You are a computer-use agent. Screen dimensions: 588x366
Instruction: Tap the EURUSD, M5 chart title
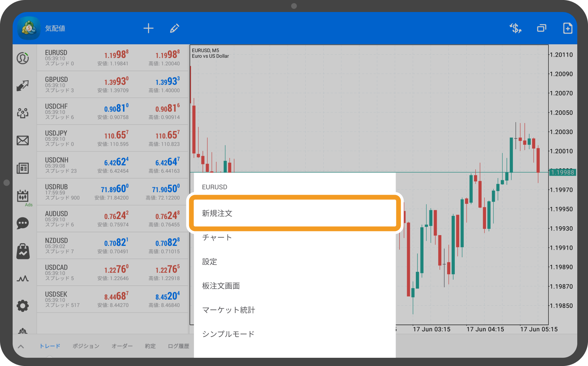(x=206, y=50)
